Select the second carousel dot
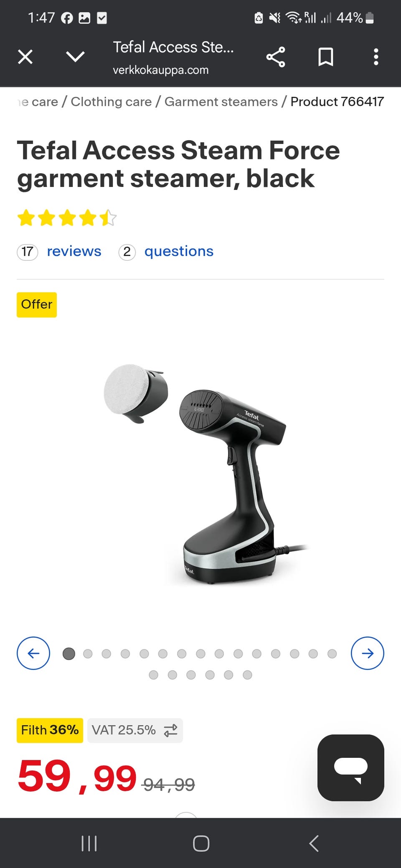This screenshot has width=401, height=868. [88, 654]
